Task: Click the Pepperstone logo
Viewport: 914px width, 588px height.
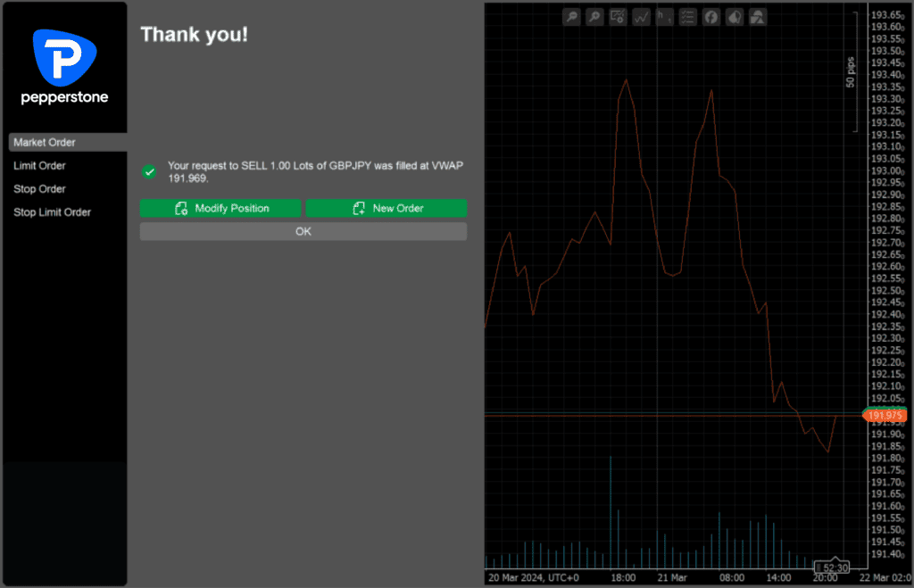Action: pyautogui.click(x=64, y=67)
